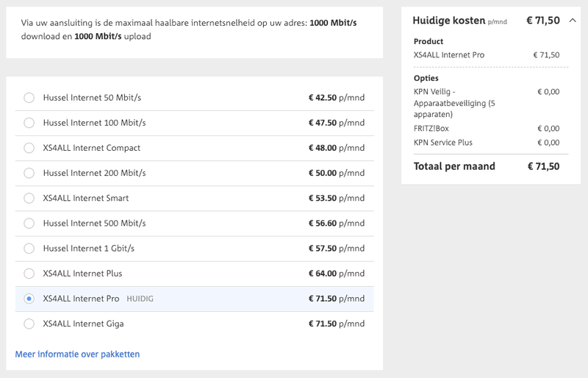Click the € 50.00 p/mnd price
This screenshot has width=588, height=378.
[x=337, y=173]
